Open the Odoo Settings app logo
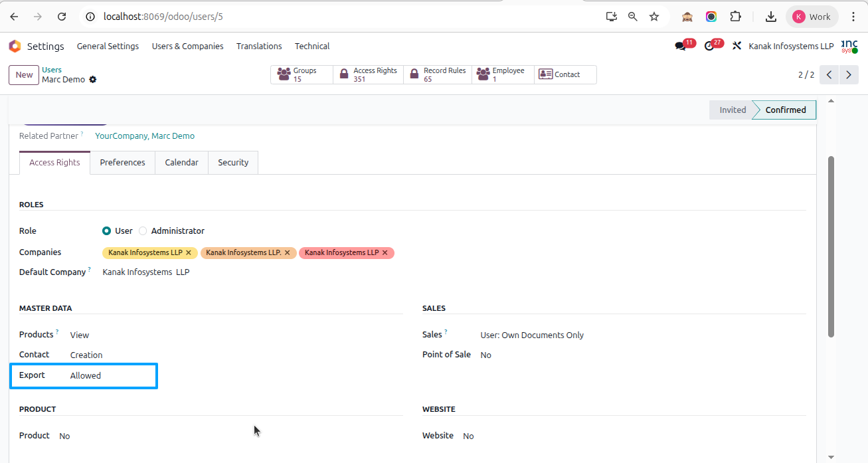 [15, 46]
